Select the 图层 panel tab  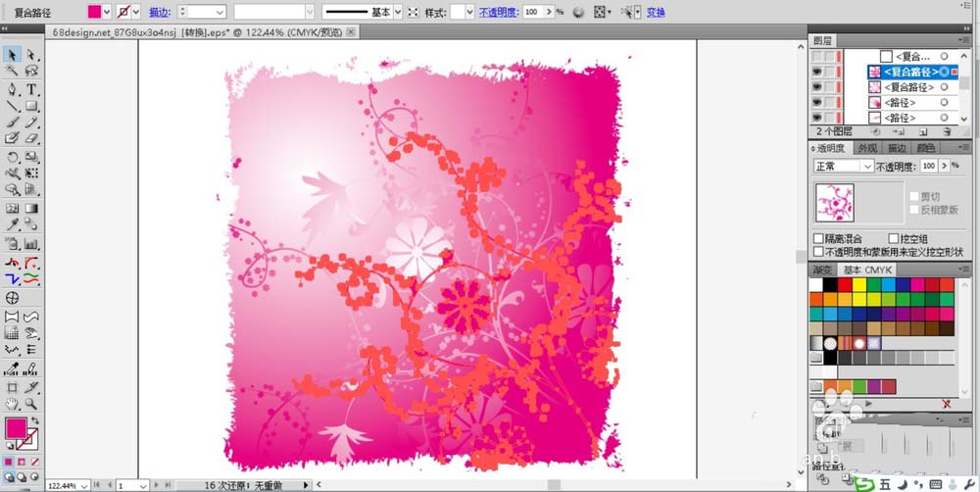click(x=822, y=40)
